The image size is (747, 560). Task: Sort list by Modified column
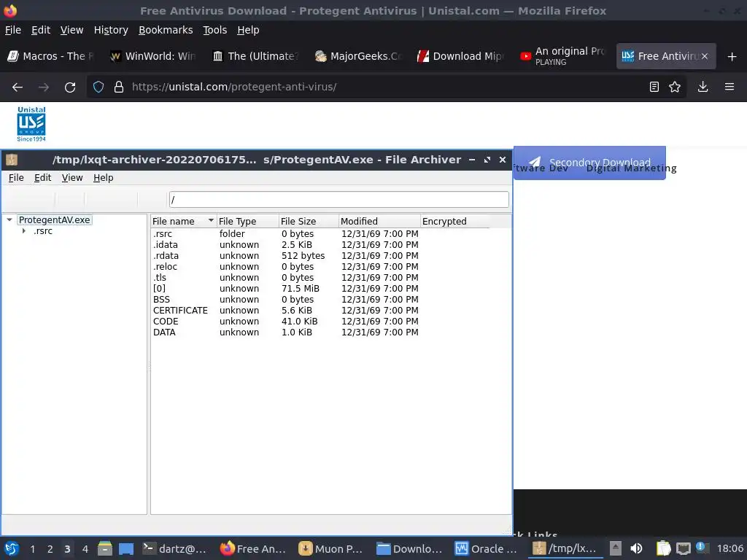tap(379, 221)
